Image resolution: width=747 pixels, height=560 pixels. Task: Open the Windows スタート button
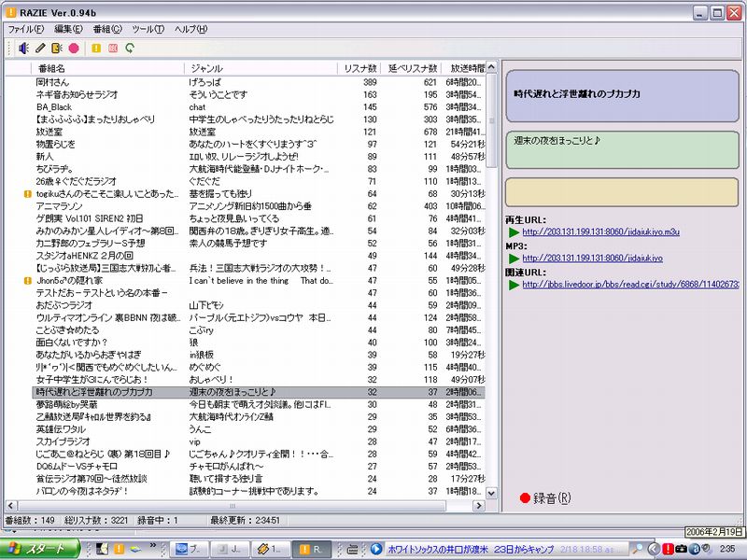click(x=39, y=548)
